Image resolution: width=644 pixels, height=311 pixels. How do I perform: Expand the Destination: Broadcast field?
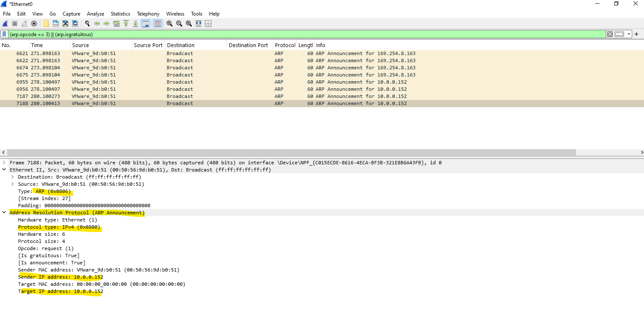12,177
